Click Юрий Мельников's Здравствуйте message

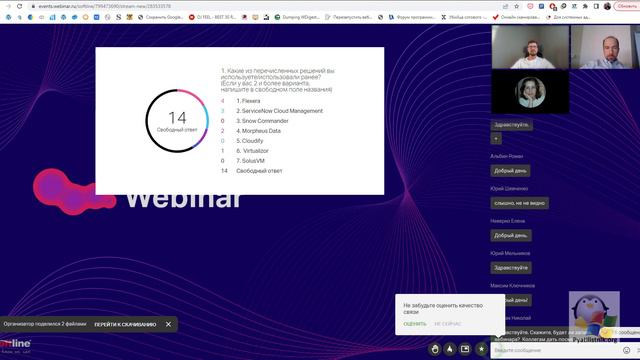coord(511,268)
